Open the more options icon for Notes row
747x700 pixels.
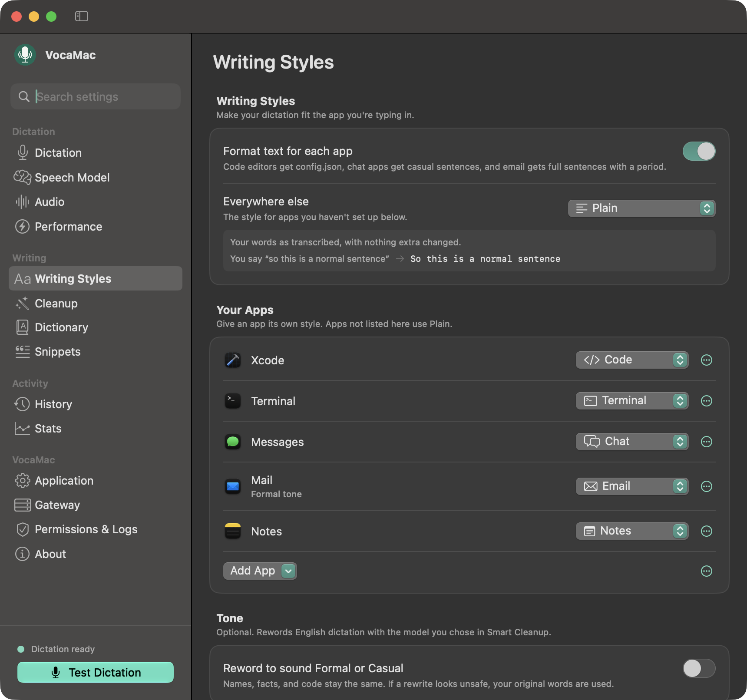coord(707,531)
